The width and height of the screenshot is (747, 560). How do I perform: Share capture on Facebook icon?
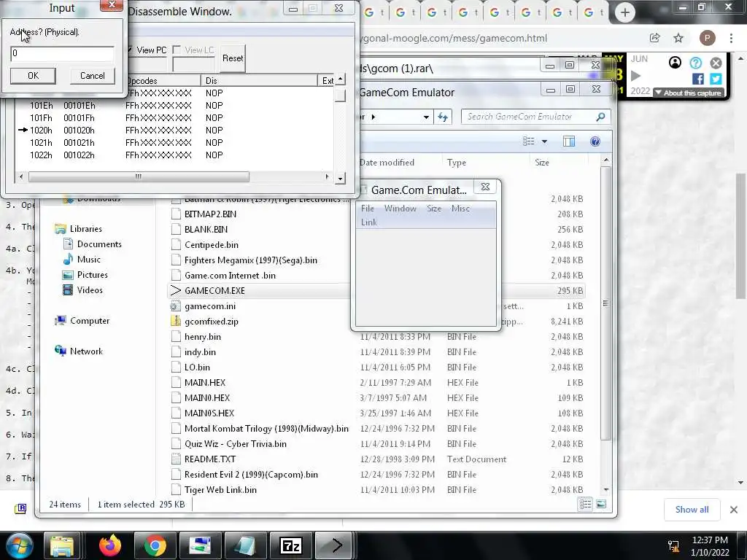[x=698, y=79]
